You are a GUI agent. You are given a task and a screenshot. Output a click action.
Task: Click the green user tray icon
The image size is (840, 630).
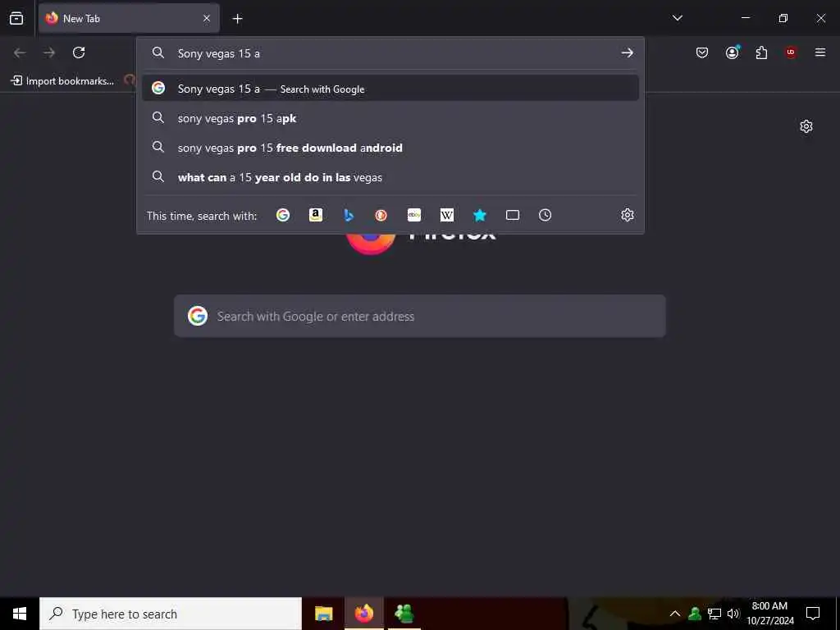coord(695,614)
